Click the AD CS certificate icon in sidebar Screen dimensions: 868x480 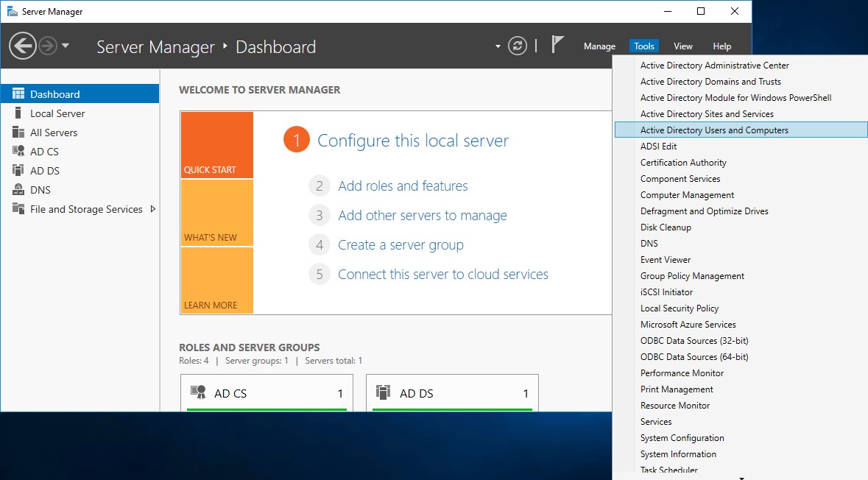point(18,151)
